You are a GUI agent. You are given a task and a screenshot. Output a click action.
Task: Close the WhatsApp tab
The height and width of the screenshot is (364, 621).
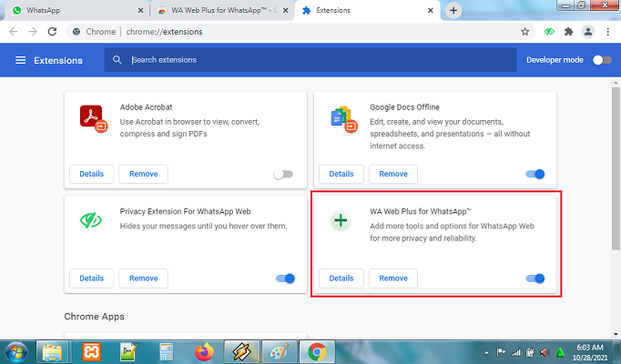click(140, 10)
